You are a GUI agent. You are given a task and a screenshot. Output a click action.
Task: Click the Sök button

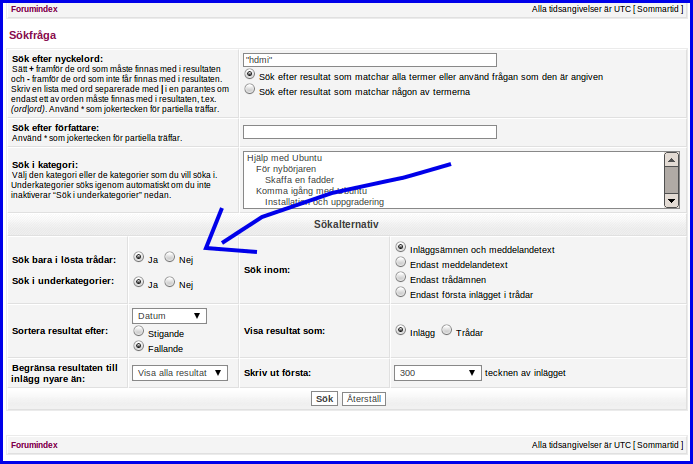click(x=324, y=399)
